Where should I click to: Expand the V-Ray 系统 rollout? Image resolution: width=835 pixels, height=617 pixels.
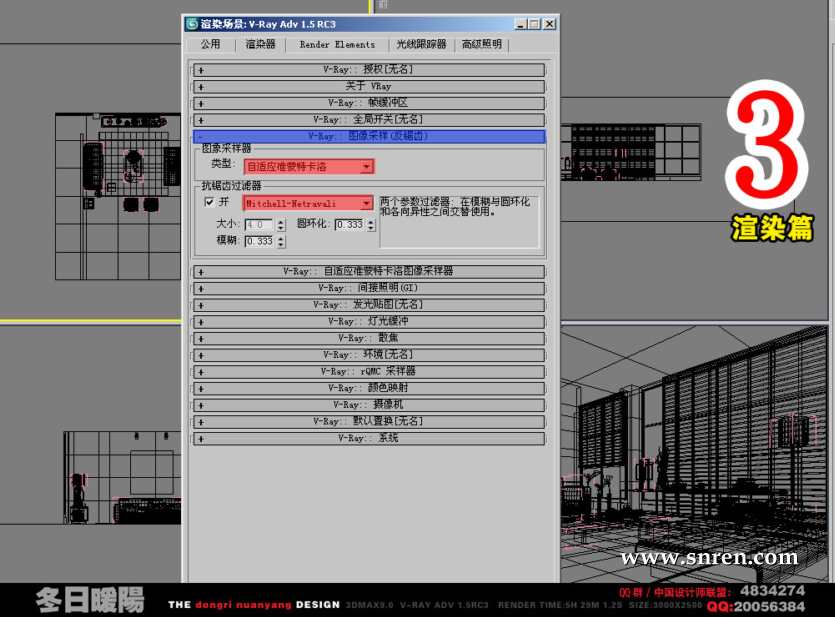369,439
